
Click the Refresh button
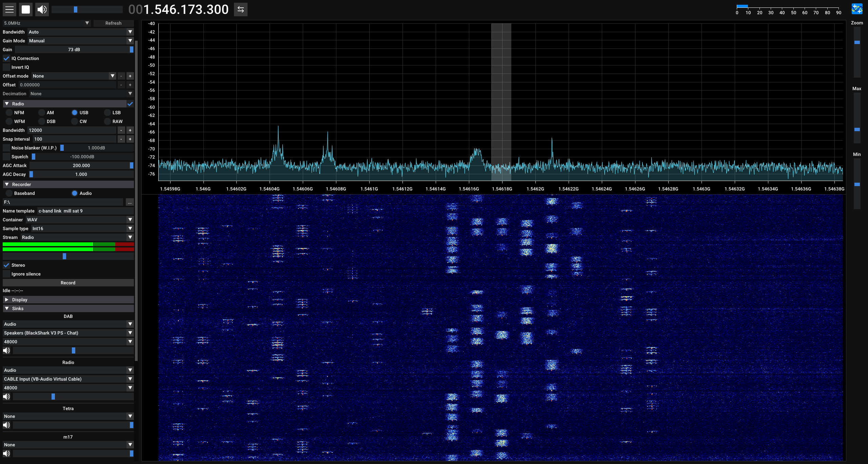point(113,23)
